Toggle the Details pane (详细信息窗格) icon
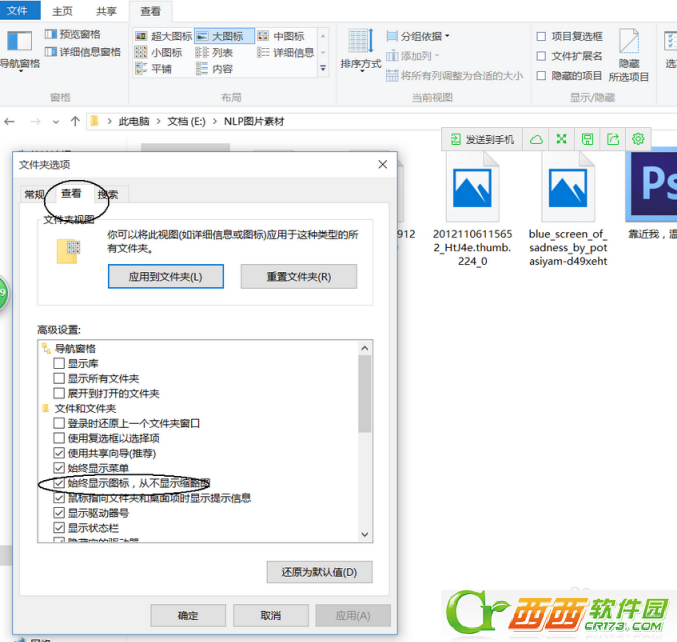 pyautogui.click(x=51, y=52)
